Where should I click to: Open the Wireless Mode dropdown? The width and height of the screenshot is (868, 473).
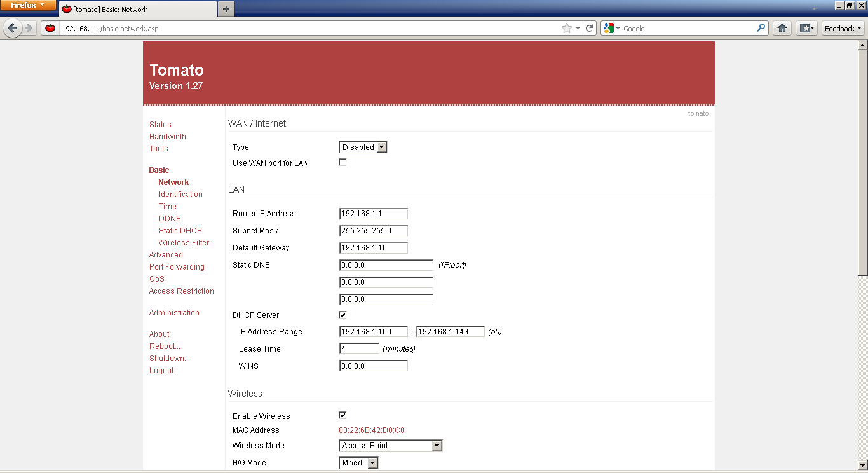click(390, 446)
